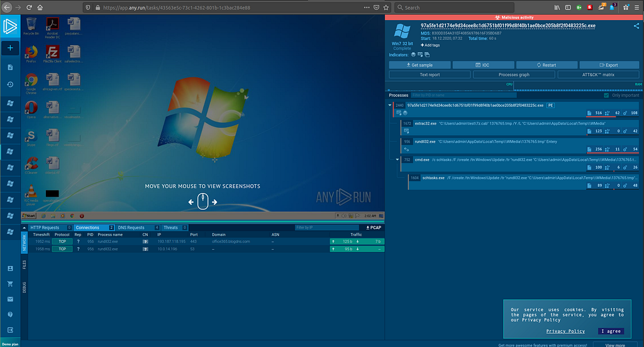Collapse the 2440 main process tree
Viewport: 644px width, 347px height.
(x=390, y=105)
